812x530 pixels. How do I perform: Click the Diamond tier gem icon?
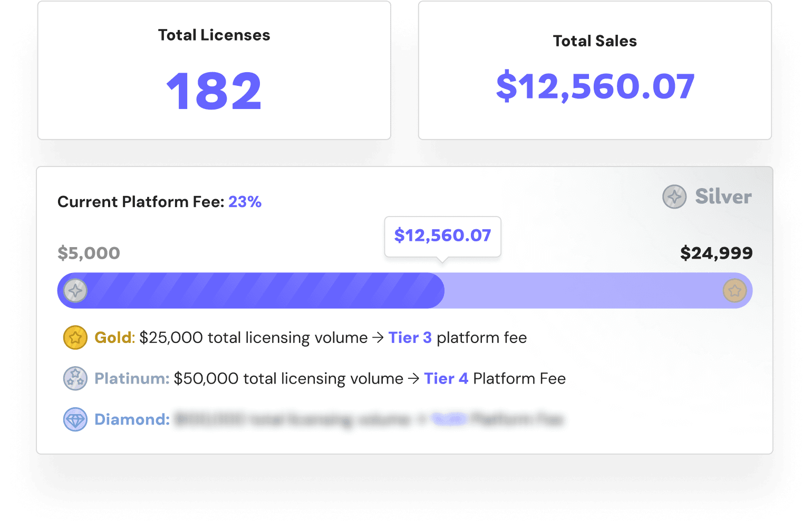pos(75,420)
